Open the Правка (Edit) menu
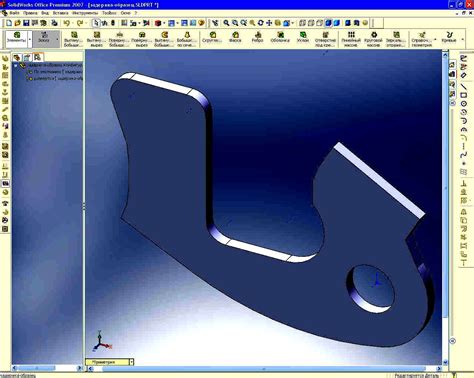 (30, 13)
